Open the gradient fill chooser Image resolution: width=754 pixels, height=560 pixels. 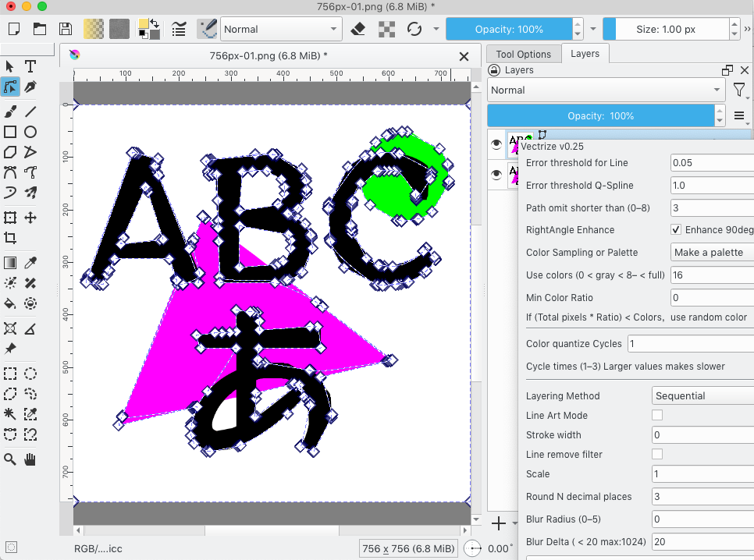pyautogui.click(x=94, y=30)
